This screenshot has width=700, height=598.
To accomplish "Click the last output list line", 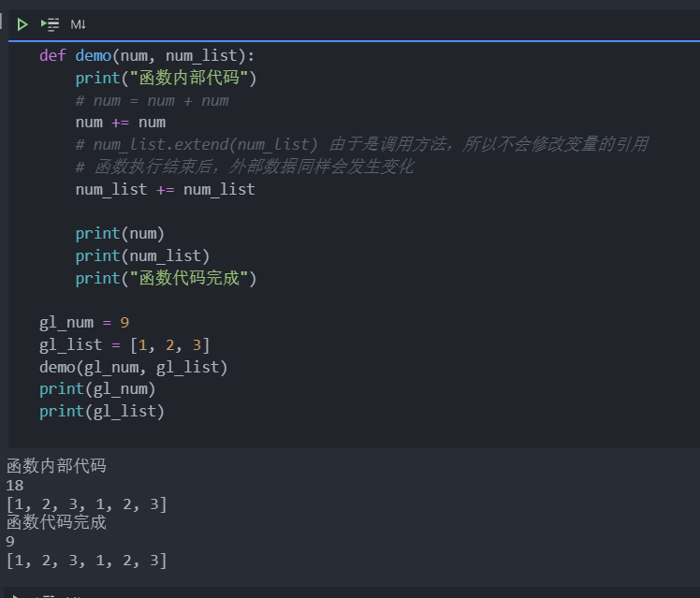I will pos(87,561).
